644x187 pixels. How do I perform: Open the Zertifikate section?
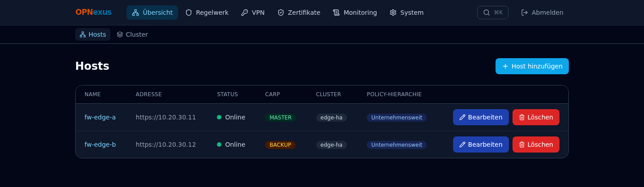point(299,13)
